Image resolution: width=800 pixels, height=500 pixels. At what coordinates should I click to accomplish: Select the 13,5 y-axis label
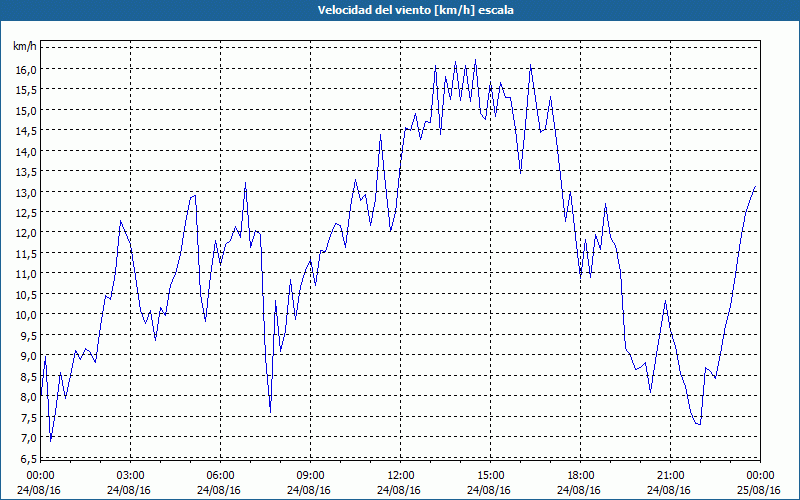[27, 171]
